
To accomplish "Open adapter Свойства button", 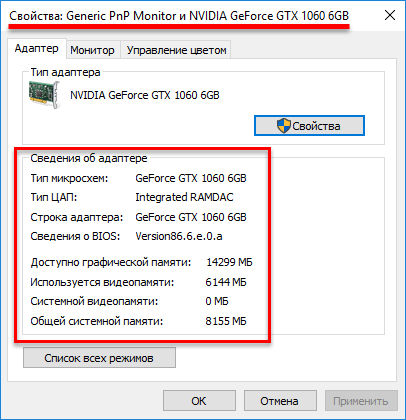I will (309, 126).
